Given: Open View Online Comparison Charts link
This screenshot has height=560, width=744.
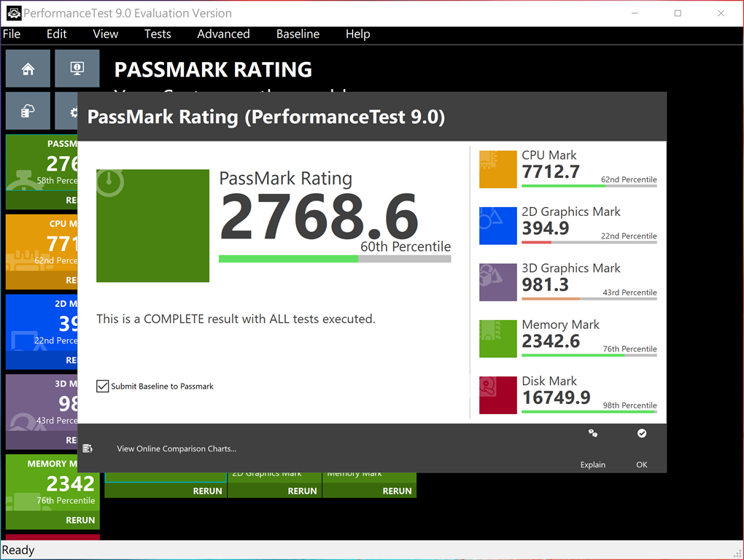Looking at the screenshot, I should coord(176,449).
